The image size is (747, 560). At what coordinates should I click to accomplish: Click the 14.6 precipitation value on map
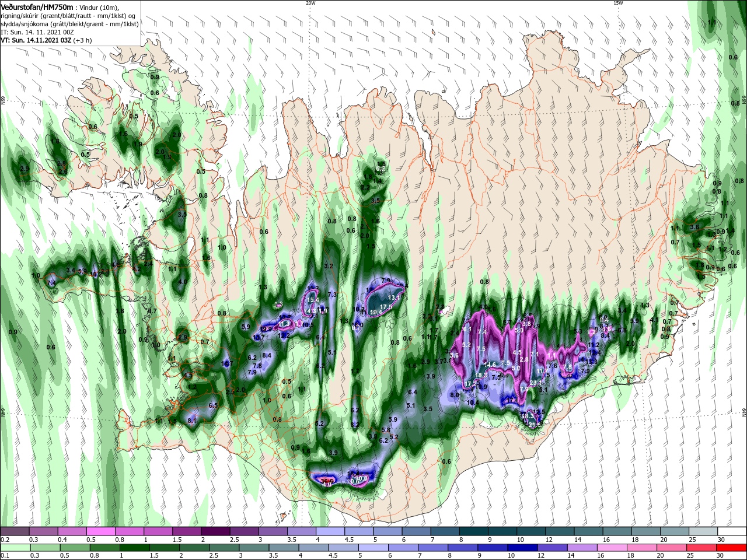[x=490, y=365]
